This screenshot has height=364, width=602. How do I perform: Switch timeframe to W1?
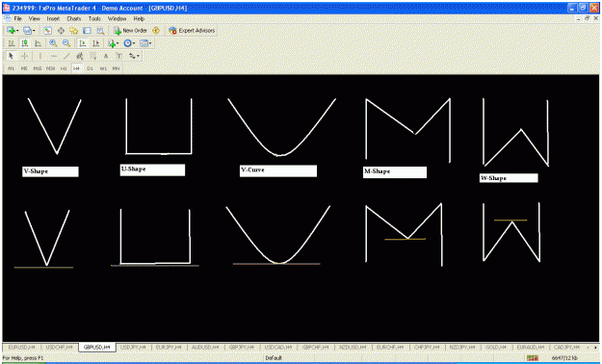[x=103, y=68]
